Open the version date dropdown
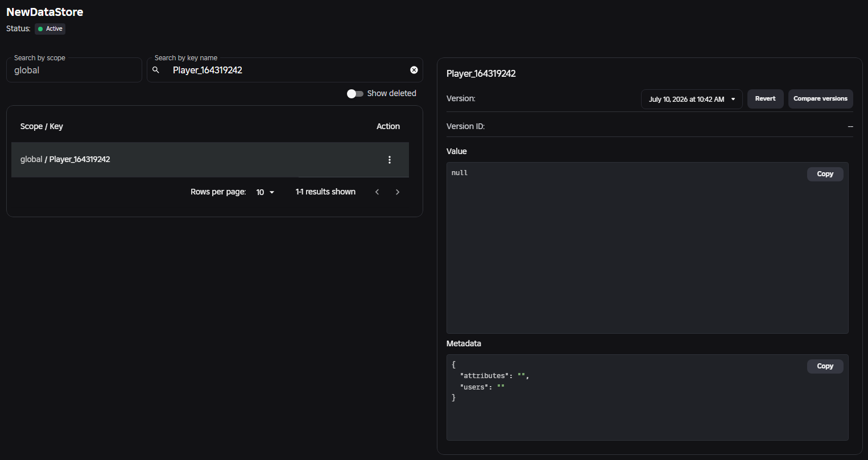The image size is (868, 460). tap(692, 99)
